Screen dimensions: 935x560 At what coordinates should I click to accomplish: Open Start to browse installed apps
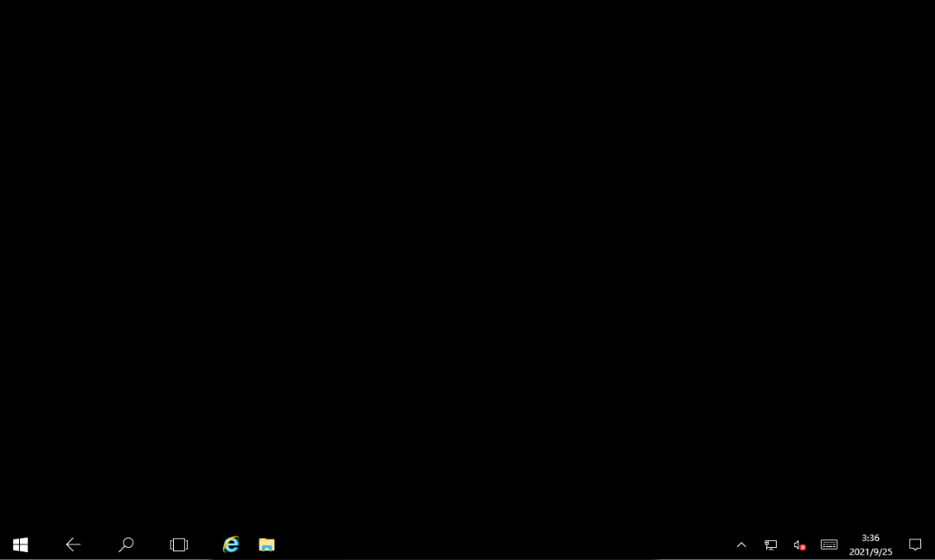click(19, 544)
